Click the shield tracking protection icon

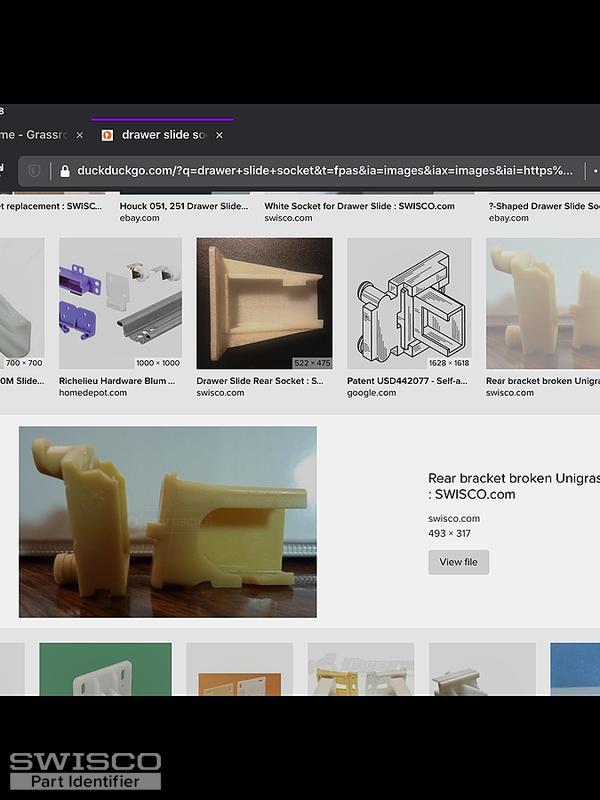click(34, 171)
